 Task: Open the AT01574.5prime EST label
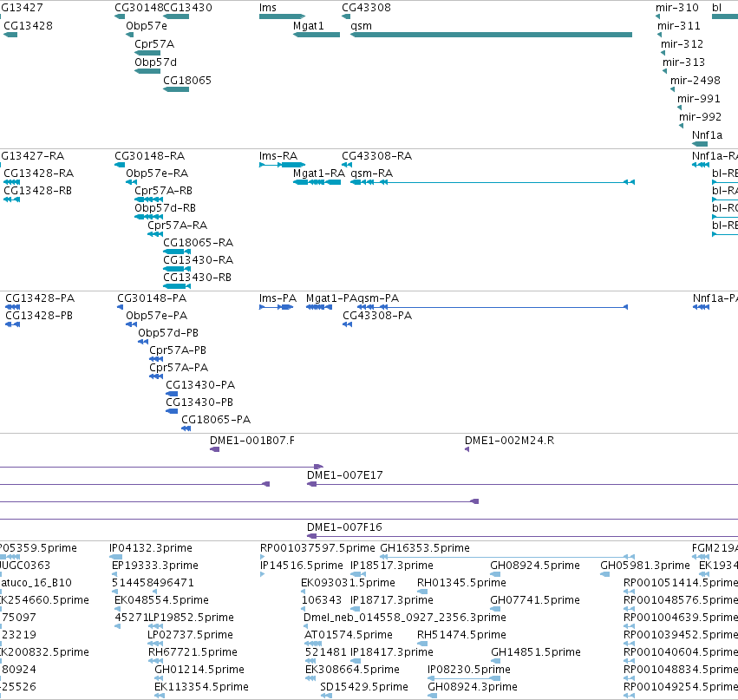[349, 635]
